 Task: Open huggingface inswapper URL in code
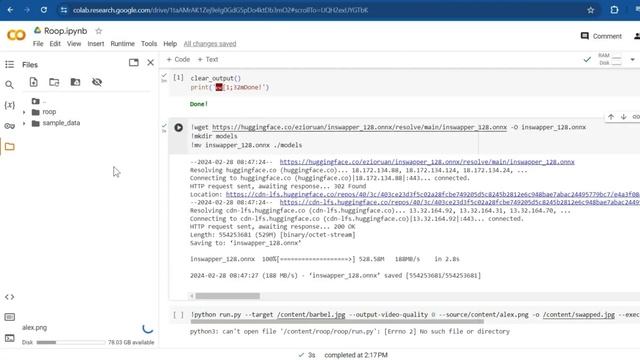click(x=359, y=127)
